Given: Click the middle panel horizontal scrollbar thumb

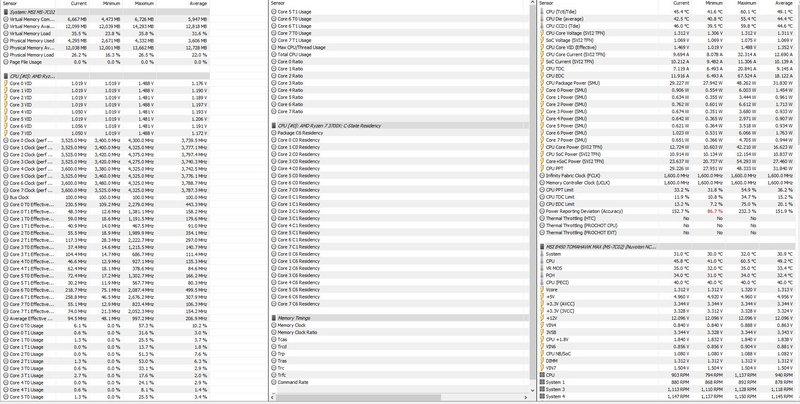Looking at the screenshot, I should tap(359, 397).
